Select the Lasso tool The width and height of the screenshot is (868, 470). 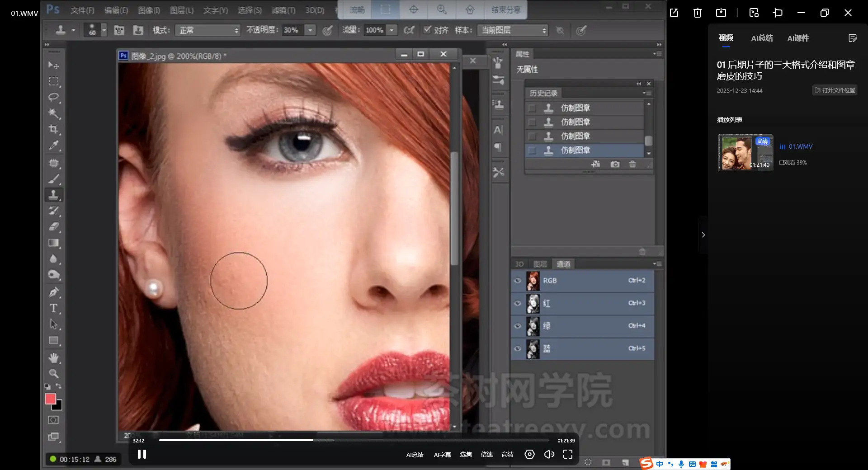point(54,97)
